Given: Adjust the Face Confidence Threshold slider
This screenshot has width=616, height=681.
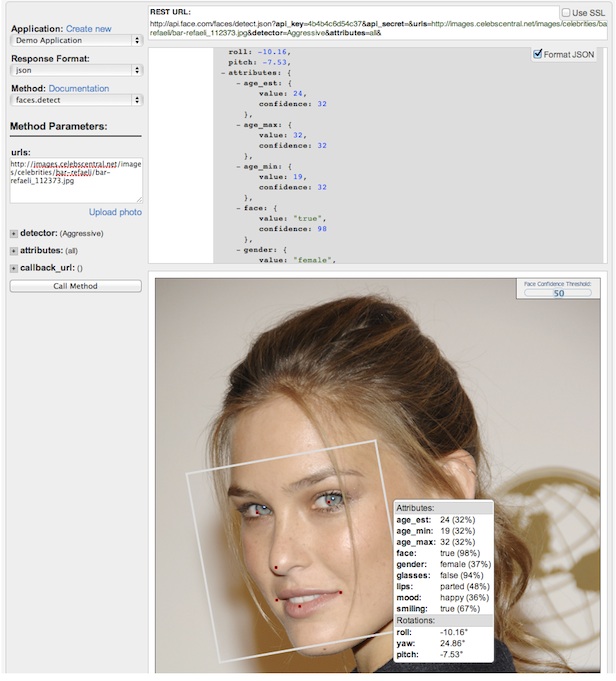Looking at the screenshot, I should point(559,293).
